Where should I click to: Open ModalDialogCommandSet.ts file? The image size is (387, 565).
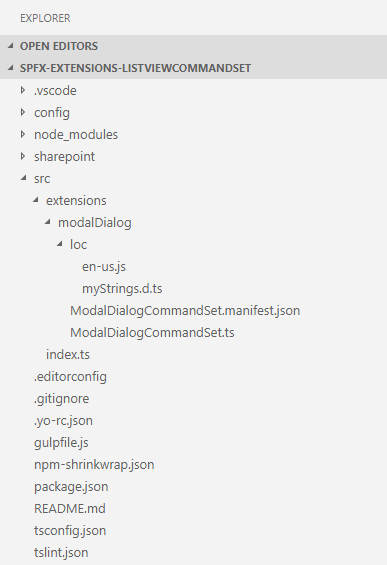152,333
